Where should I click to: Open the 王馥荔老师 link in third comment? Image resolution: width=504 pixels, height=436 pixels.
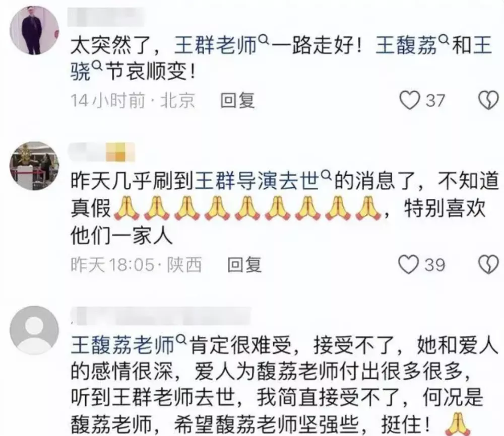pos(123,345)
